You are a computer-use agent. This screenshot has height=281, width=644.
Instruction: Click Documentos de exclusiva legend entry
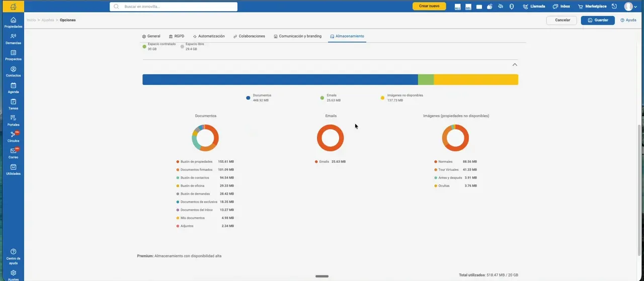(x=205, y=202)
